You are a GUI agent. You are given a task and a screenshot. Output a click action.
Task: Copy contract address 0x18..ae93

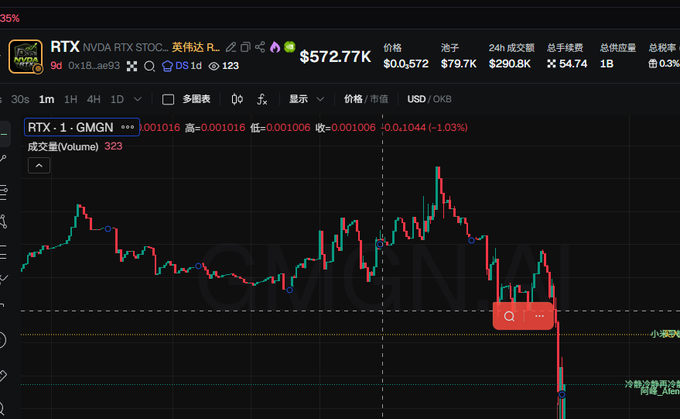pos(94,65)
